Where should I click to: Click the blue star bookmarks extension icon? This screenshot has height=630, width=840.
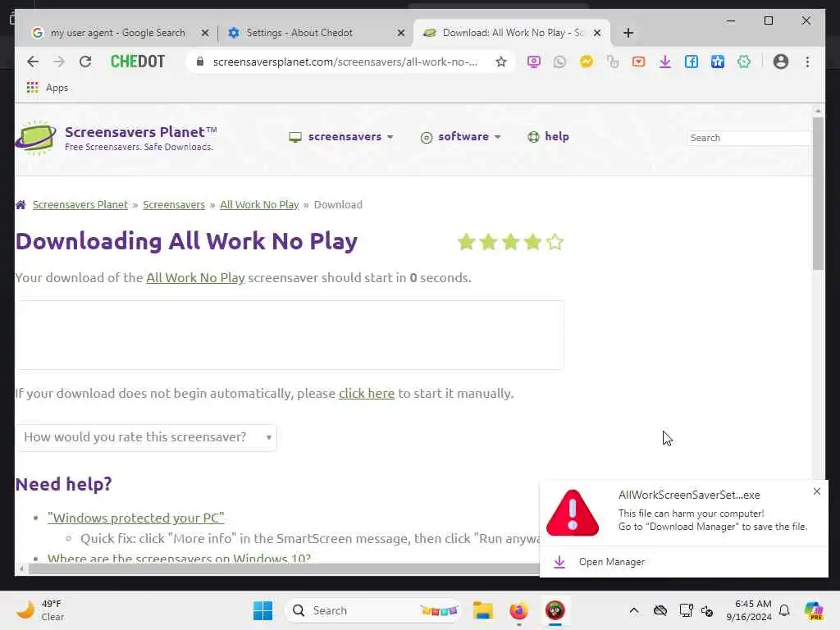pyautogui.click(x=717, y=62)
